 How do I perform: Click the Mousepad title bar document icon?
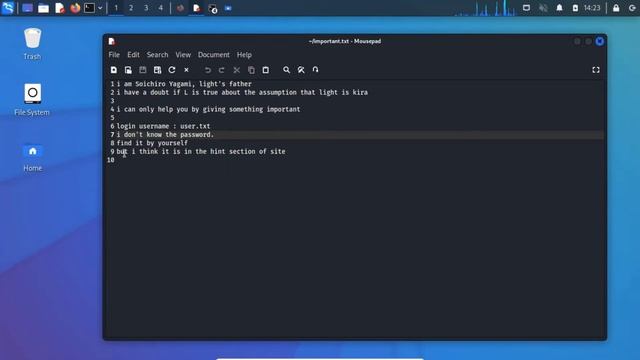[111, 41]
